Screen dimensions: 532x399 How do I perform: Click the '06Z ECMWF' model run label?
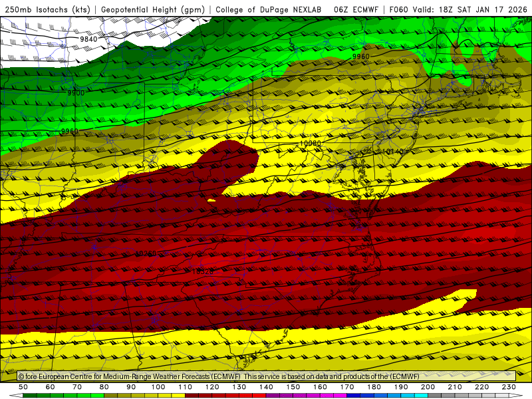tap(356, 10)
